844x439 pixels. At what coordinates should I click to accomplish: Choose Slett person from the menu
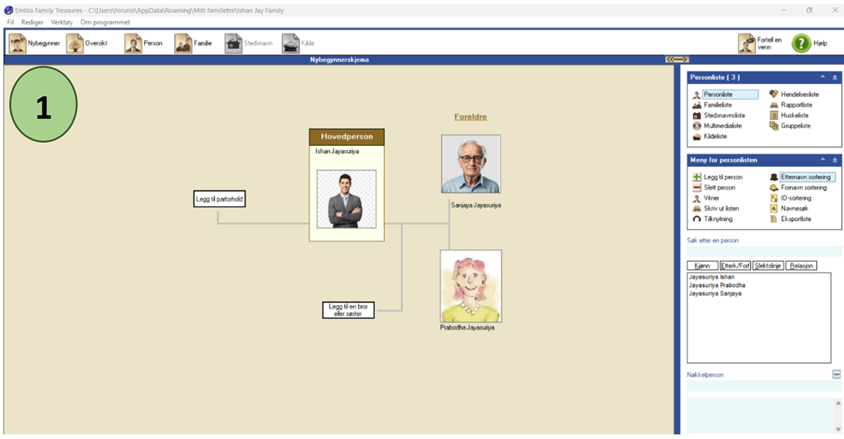[x=718, y=188]
